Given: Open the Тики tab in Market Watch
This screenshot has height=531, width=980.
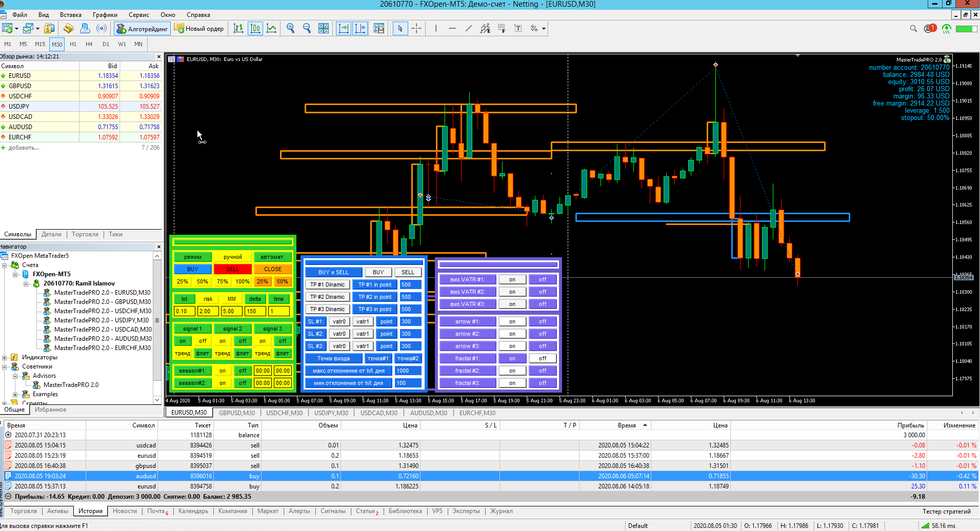Looking at the screenshot, I should (x=115, y=234).
